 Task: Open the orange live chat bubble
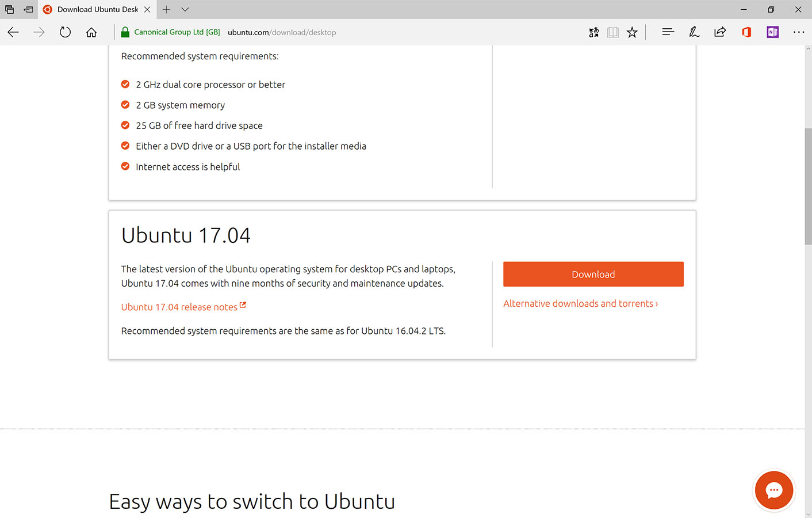pos(774,490)
